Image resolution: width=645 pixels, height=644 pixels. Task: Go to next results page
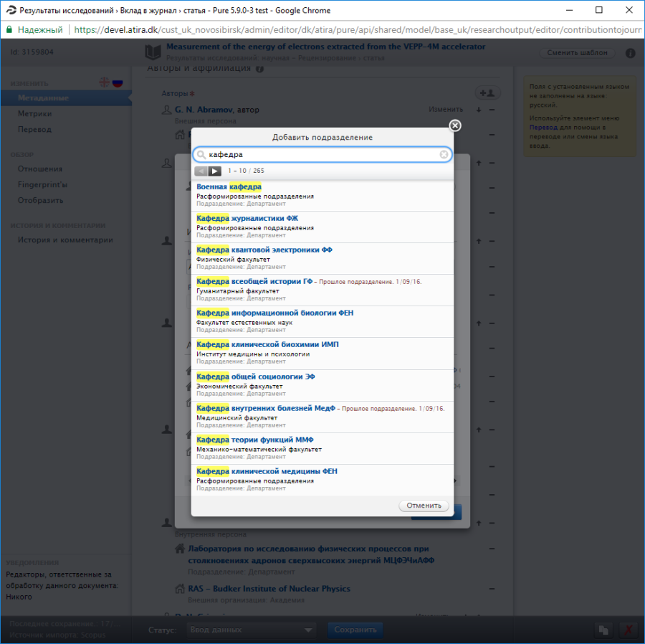pyautogui.click(x=215, y=171)
